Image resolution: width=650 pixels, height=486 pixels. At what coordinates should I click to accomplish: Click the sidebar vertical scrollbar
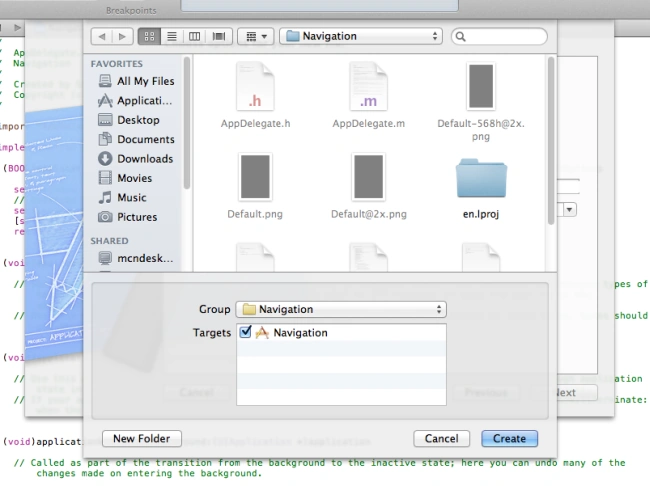coord(187,123)
